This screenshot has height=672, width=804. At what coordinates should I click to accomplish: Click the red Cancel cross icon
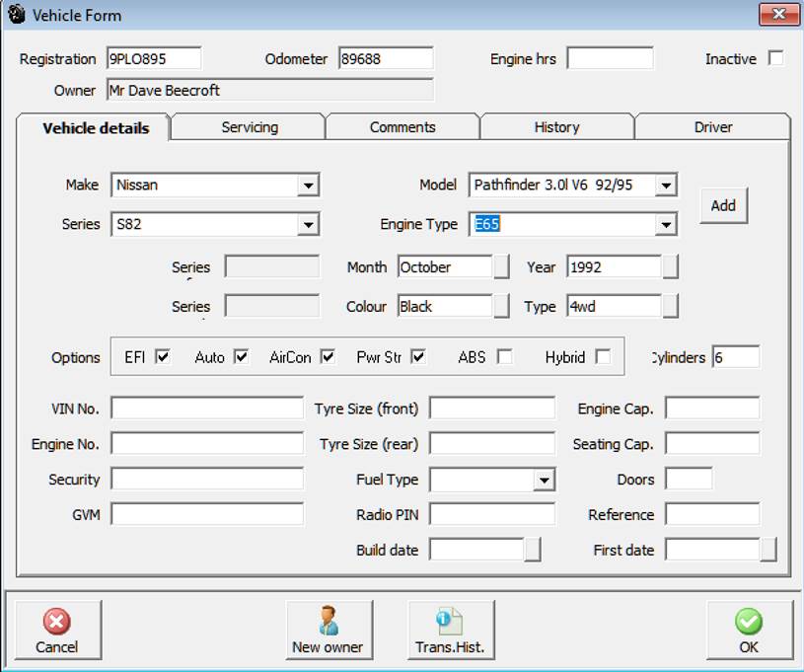pyautogui.click(x=56, y=622)
